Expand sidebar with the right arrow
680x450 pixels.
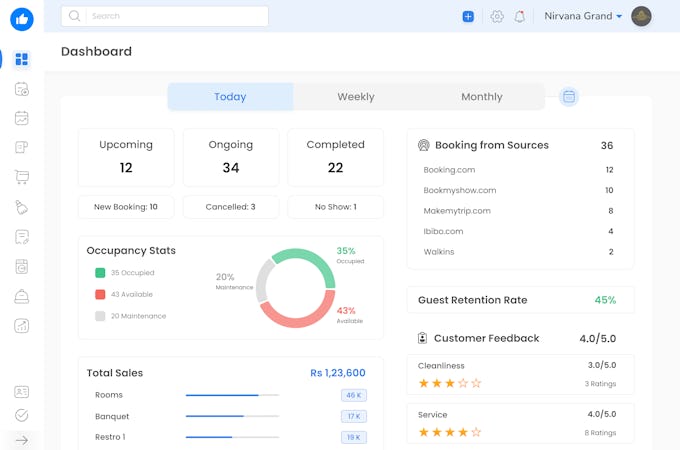click(x=22, y=440)
